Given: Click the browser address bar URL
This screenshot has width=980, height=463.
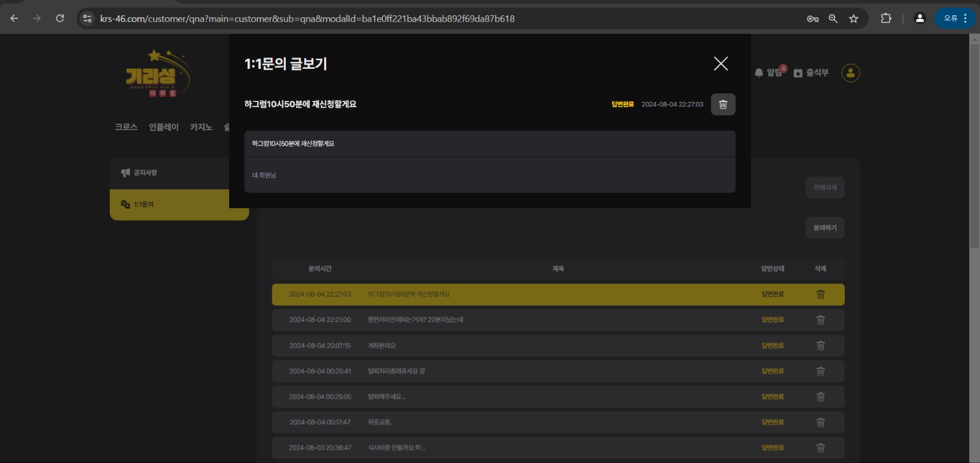Looking at the screenshot, I should tap(306, 18).
